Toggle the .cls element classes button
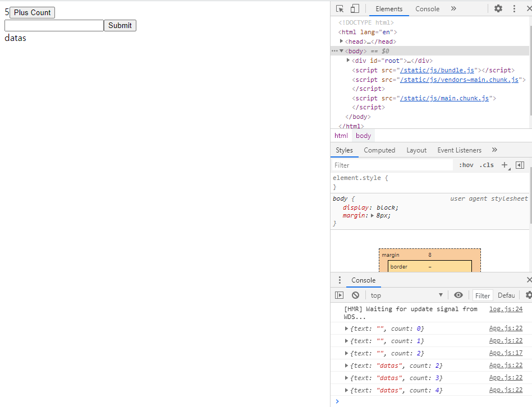532x407 pixels. [x=487, y=165]
